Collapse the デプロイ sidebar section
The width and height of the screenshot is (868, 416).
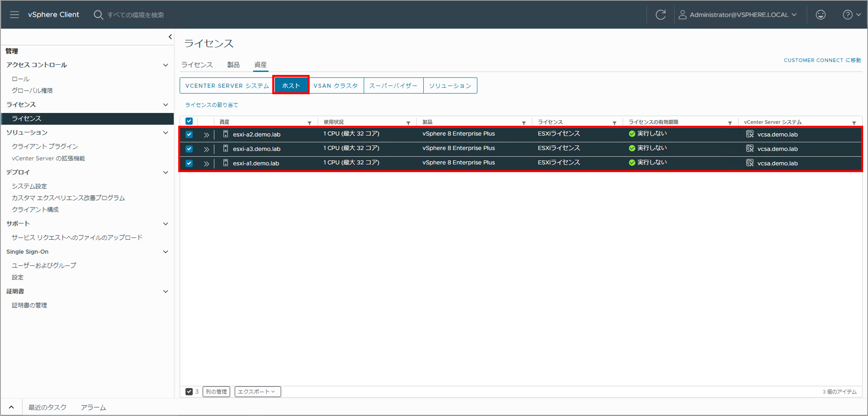pyautogui.click(x=165, y=173)
